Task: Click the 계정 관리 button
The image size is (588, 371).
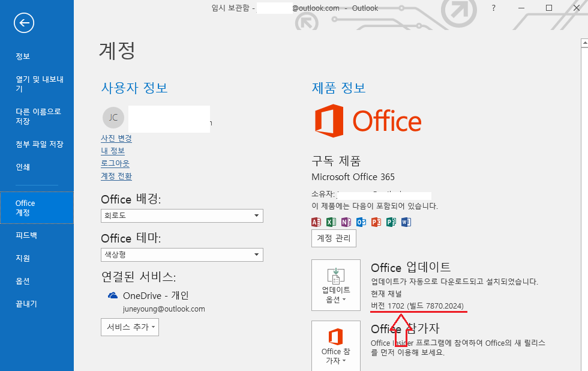Action: click(x=334, y=238)
